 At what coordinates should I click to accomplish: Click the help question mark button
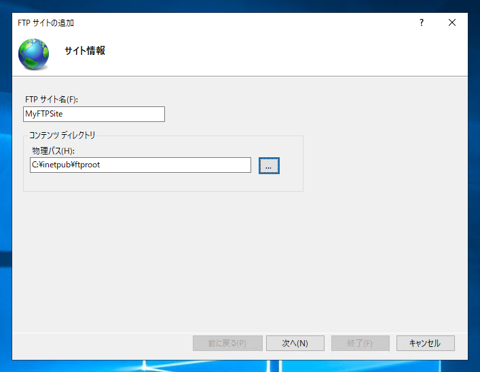click(422, 23)
